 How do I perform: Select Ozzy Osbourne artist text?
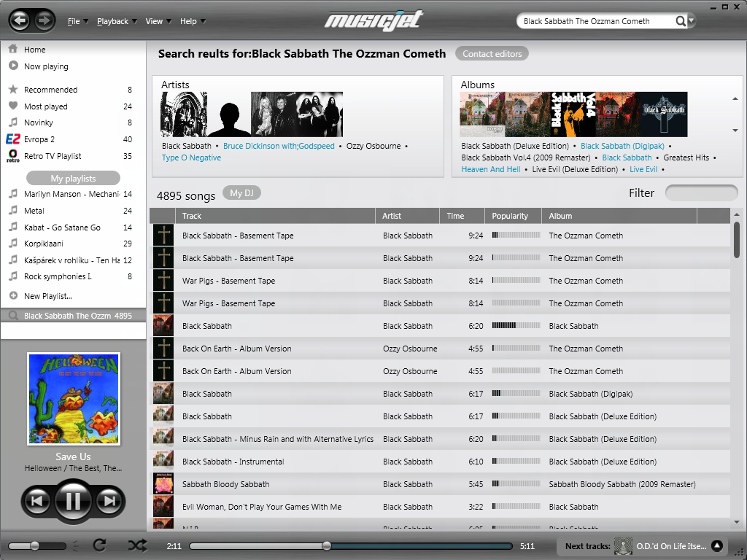[373, 146]
